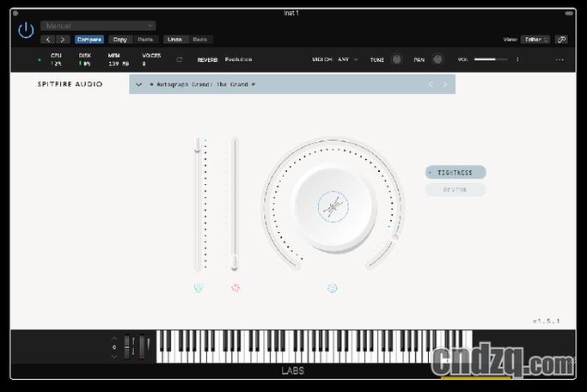Click the link chain icon top right
The height and width of the screenshot is (392, 587).
point(561,40)
